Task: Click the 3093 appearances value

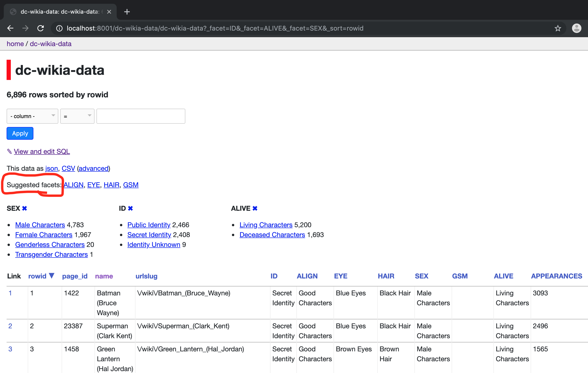Action: [540, 293]
